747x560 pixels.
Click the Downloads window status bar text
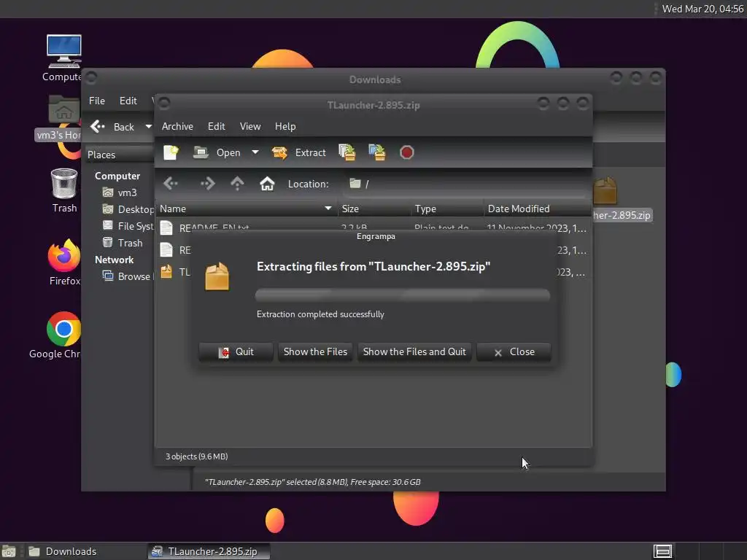pos(312,482)
